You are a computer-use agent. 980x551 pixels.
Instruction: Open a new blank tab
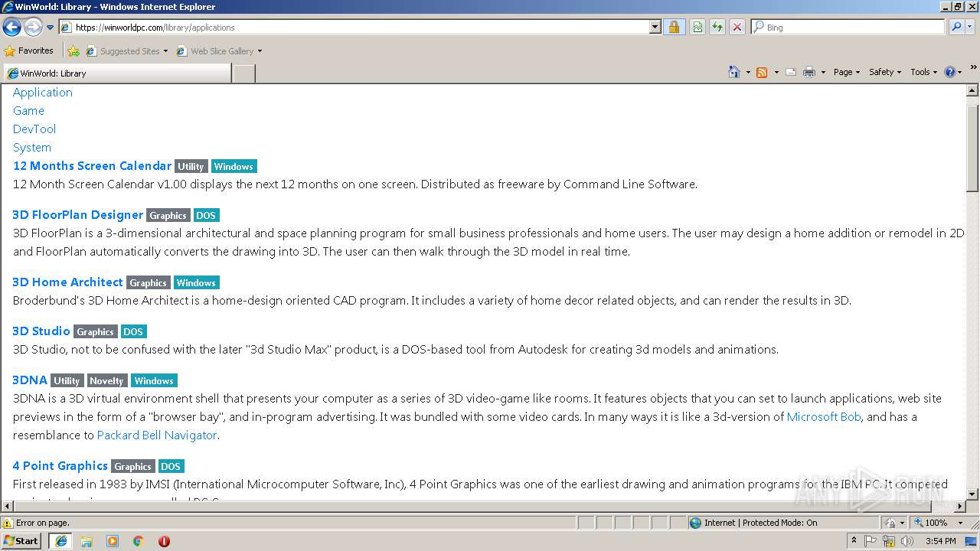pyautogui.click(x=243, y=73)
